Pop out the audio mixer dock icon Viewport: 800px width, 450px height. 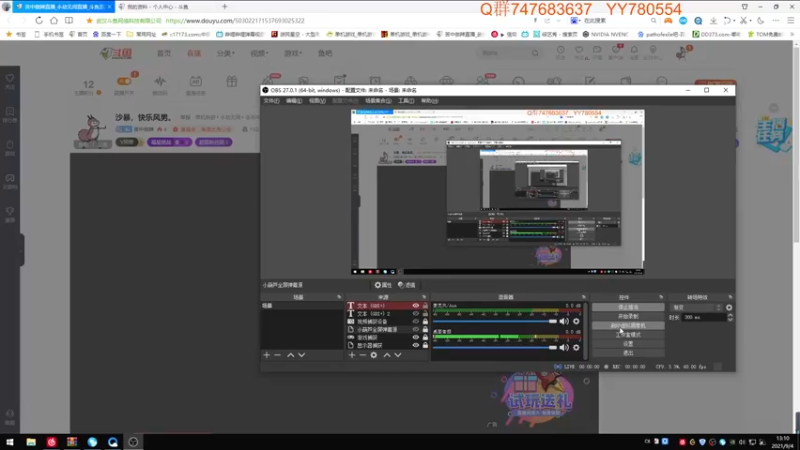point(584,297)
